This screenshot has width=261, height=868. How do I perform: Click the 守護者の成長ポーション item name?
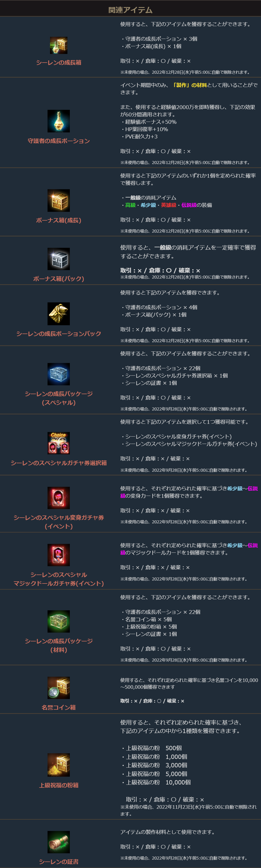59,141
